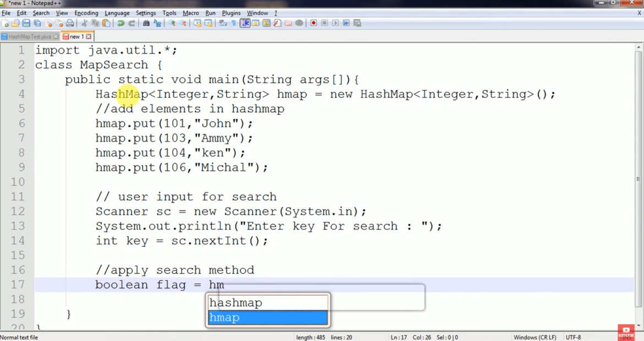Viewport: 644px width, 341px height.
Task: Click vertical scrollbar up arrow
Action: 638,48
